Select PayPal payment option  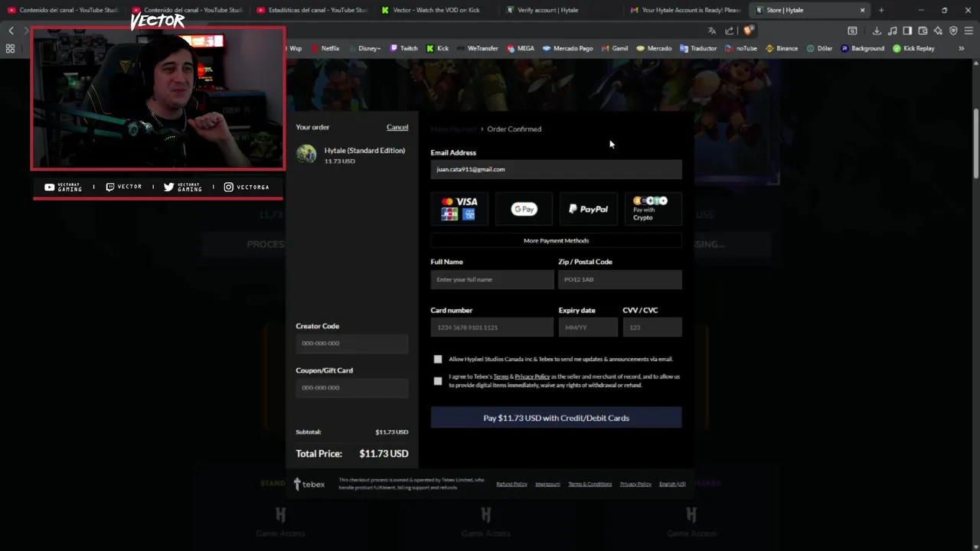(588, 209)
